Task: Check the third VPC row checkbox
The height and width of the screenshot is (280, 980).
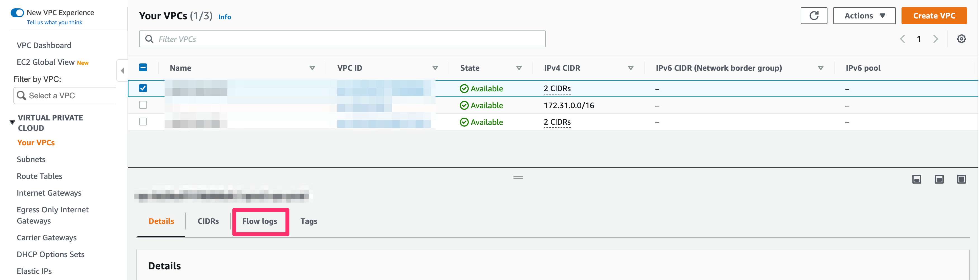Action: tap(143, 122)
